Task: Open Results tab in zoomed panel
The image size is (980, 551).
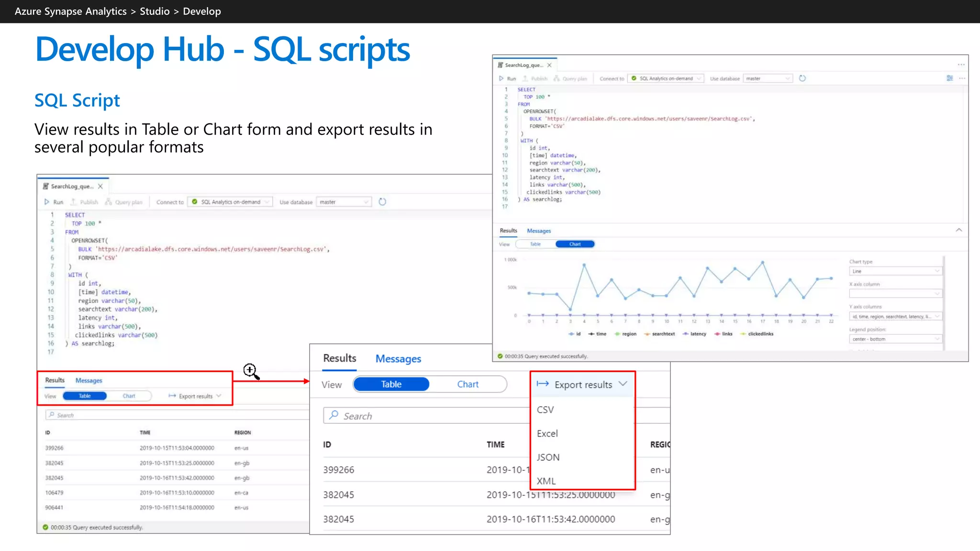Action: 339,358
